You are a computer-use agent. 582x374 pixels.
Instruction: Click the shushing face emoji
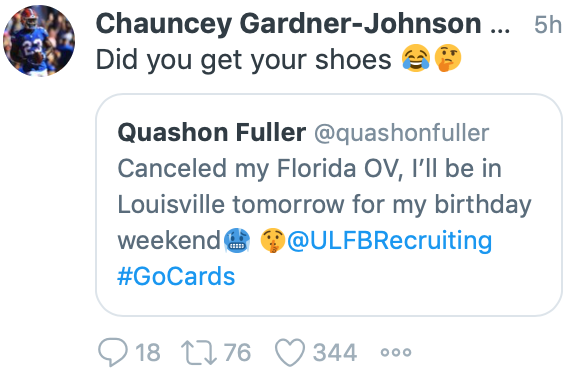click(x=272, y=240)
